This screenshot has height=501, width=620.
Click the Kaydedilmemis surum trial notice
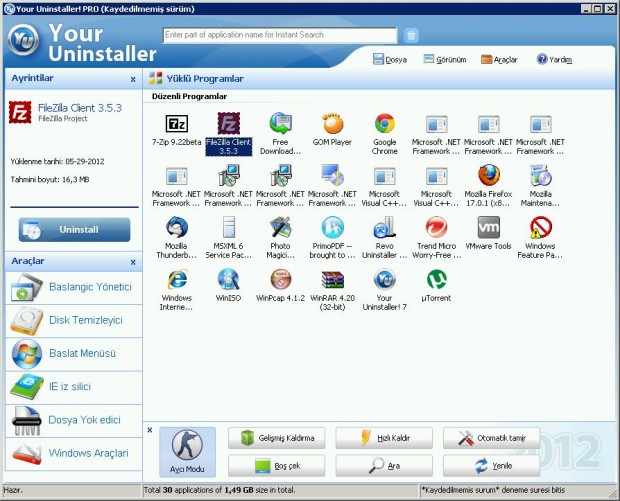pyautogui.click(x=493, y=490)
